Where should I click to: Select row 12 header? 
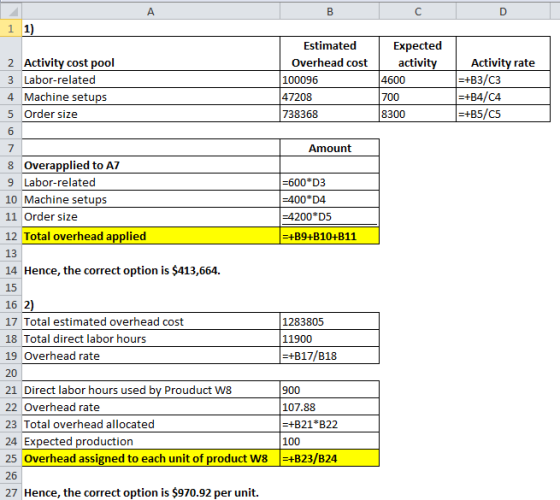11,236
